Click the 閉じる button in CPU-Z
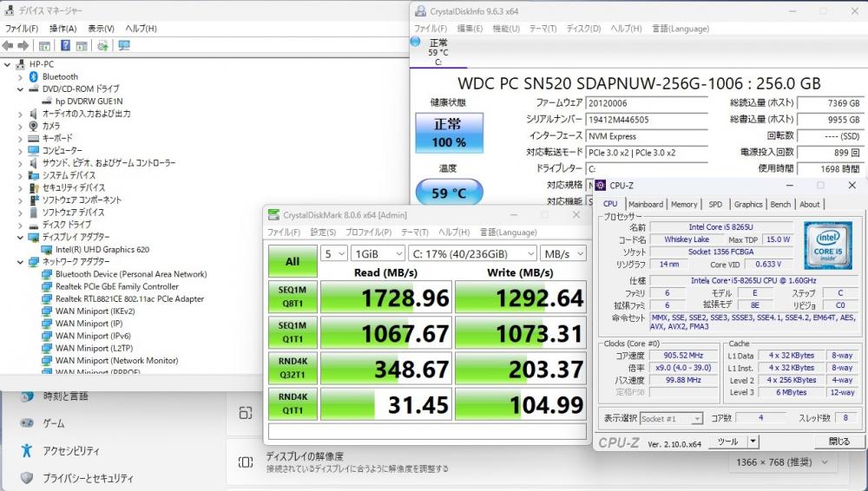The width and height of the screenshot is (868, 491). point(838,442)
